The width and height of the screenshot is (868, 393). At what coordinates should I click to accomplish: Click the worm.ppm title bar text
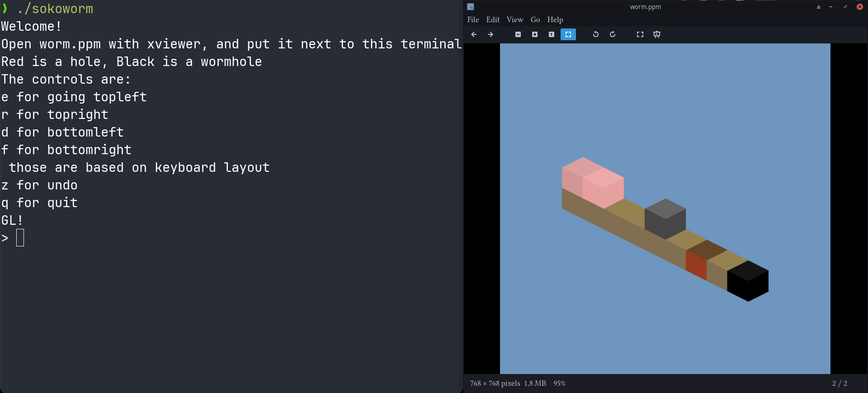[x=645, y=7]
